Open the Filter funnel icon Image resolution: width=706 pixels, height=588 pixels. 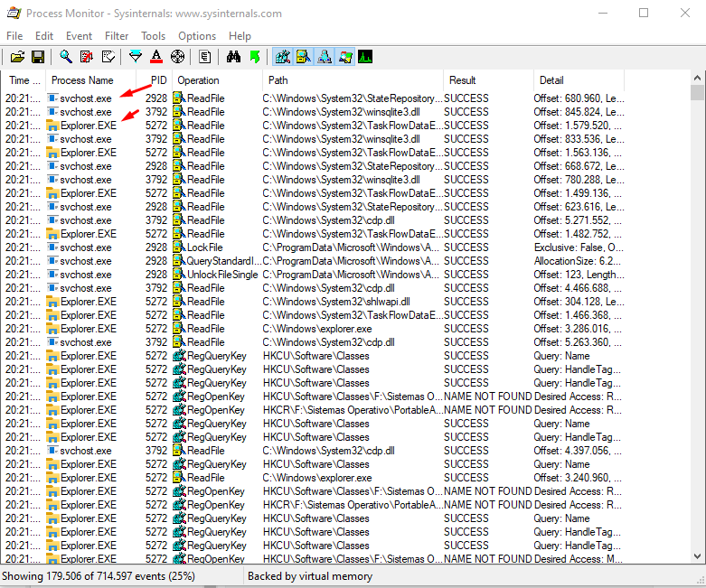[x=135, y=57]
